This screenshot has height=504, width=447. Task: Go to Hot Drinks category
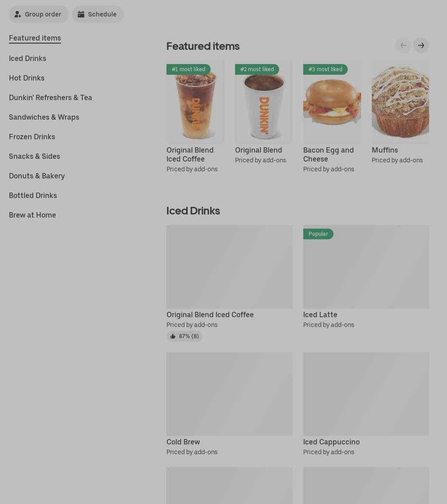[x=27, y=78]
